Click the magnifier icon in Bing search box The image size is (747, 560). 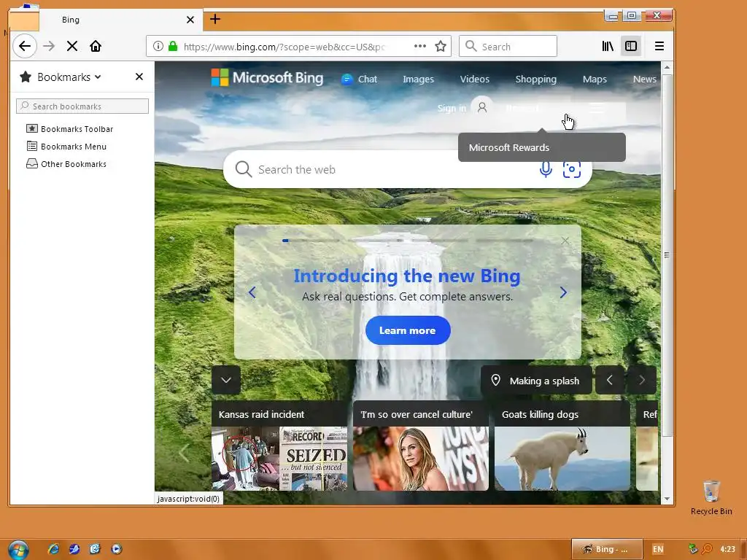tap(243, 169)
